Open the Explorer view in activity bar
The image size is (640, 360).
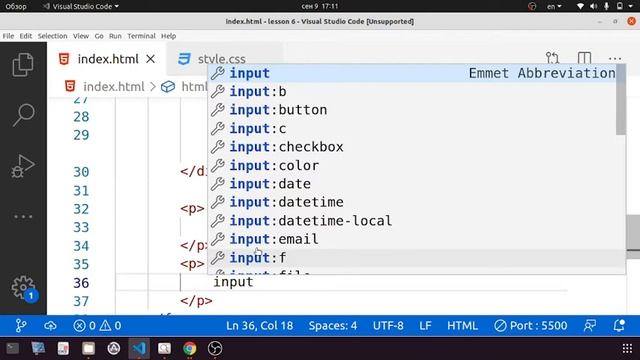23,64
